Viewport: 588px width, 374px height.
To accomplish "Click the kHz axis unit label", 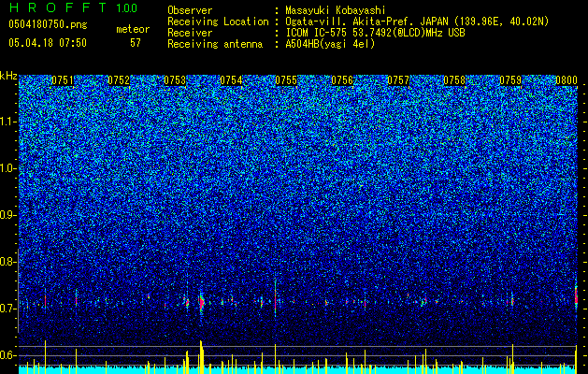I will pos(8,76).
